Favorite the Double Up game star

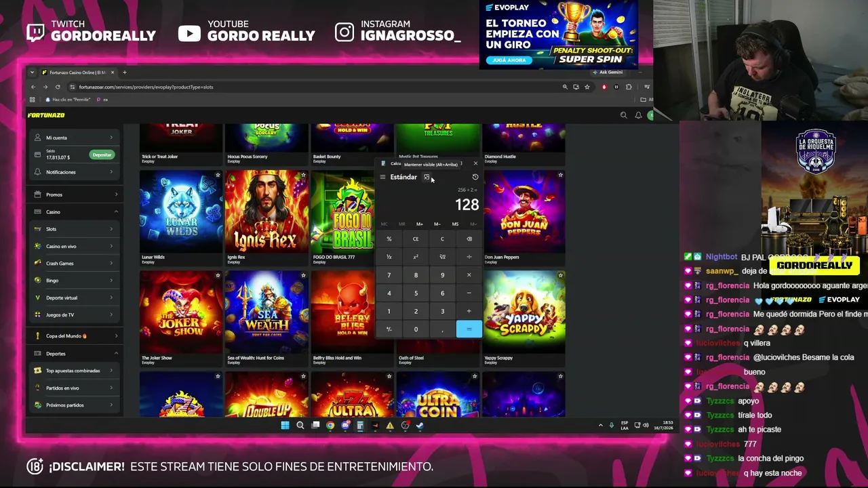(x=303, y=376)
